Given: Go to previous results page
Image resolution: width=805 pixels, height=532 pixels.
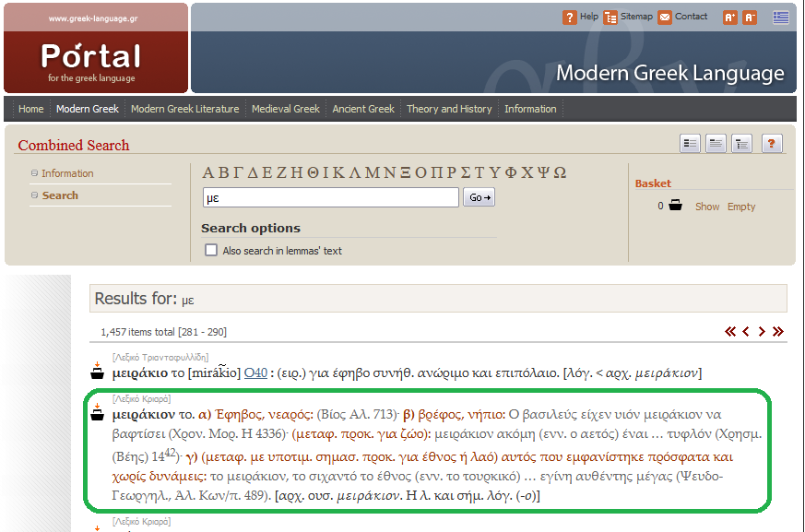Looking at the screenshot, I should point(745,332).
